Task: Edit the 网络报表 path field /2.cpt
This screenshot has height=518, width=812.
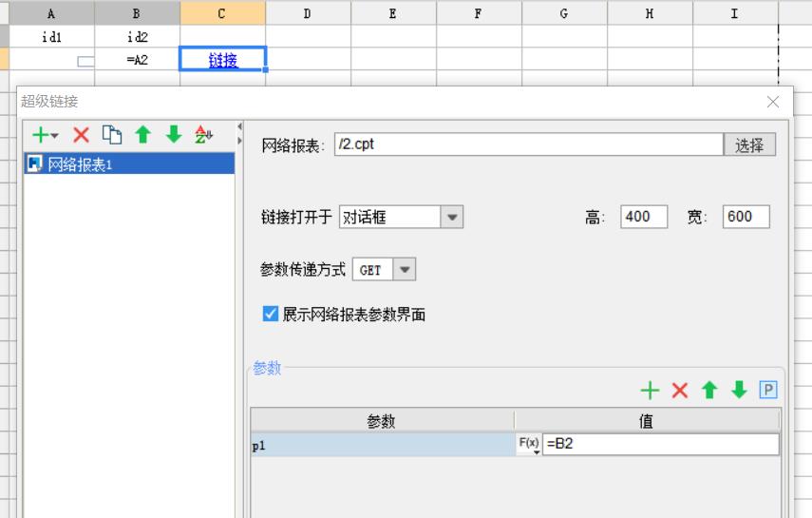Action: tap(529, 144)
